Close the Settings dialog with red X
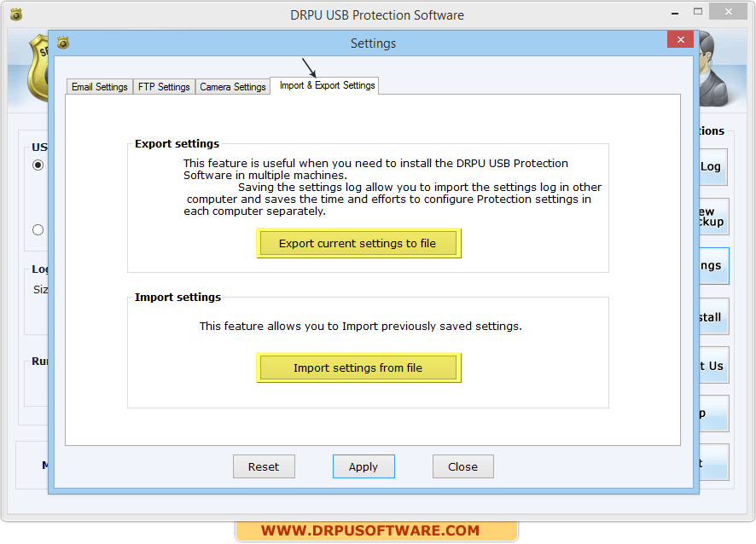Image resolution: width=756 pixels, height=544 pixels. point(680,39)
